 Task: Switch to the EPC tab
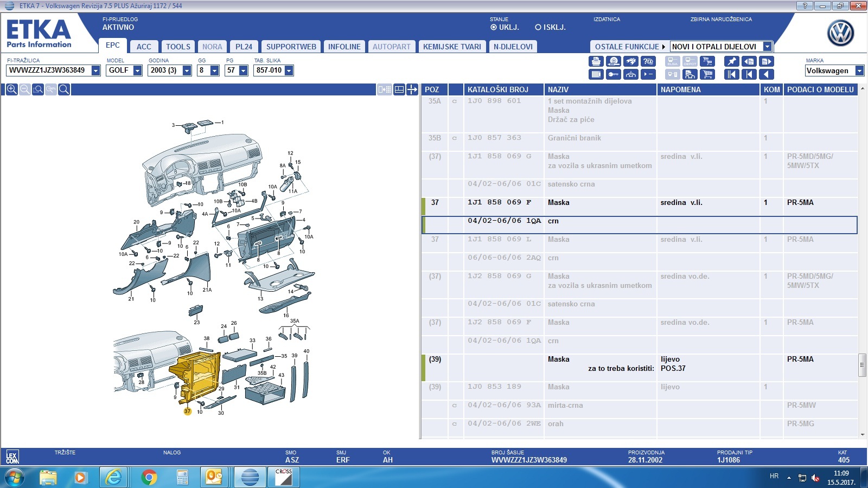(x=113, y=46)
